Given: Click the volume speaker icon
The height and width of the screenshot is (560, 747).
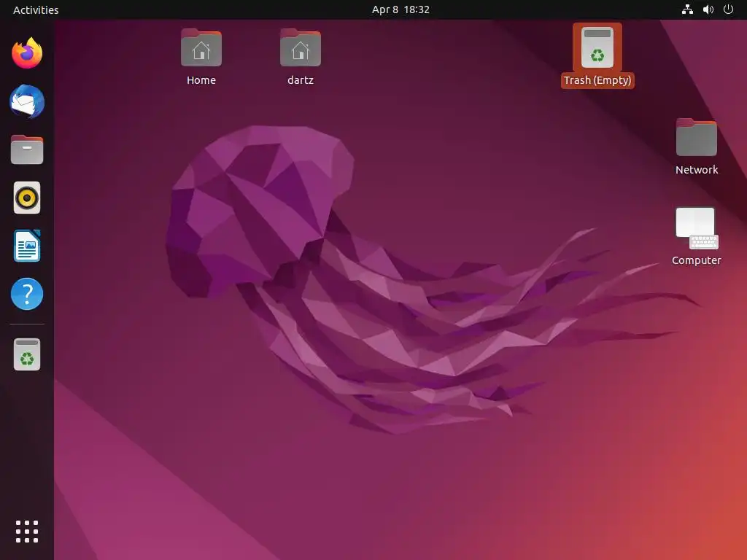Looking at the screenshot, I should point(708,9).
